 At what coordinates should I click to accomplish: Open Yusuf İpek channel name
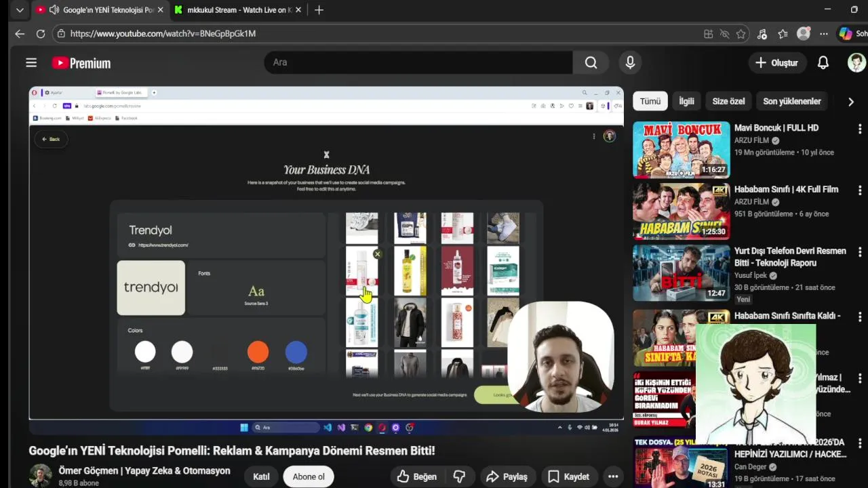[x=751, y=276]
